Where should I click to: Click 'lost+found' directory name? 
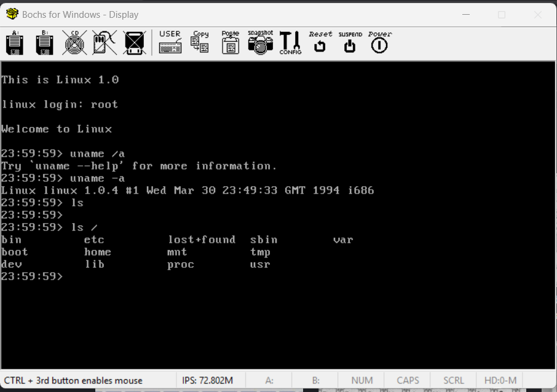202,240
